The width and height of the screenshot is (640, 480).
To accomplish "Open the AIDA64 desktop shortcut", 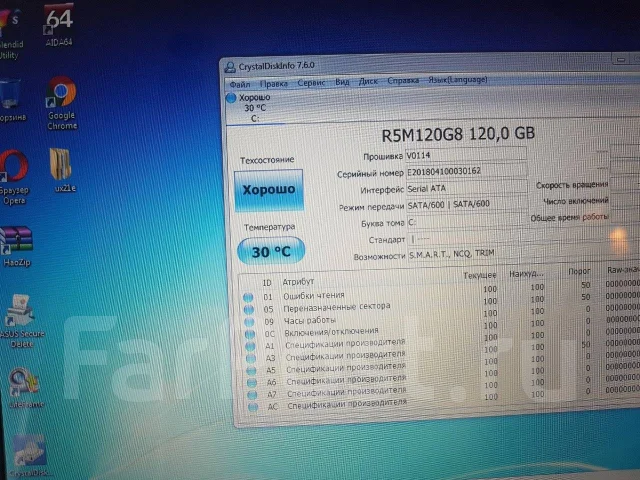I will coord(59,24).
